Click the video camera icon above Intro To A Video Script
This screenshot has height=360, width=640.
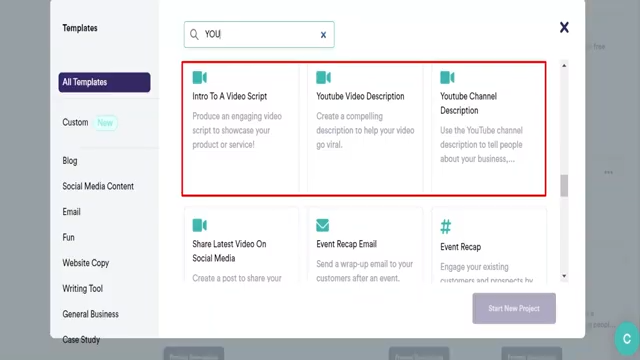[200, 77]
